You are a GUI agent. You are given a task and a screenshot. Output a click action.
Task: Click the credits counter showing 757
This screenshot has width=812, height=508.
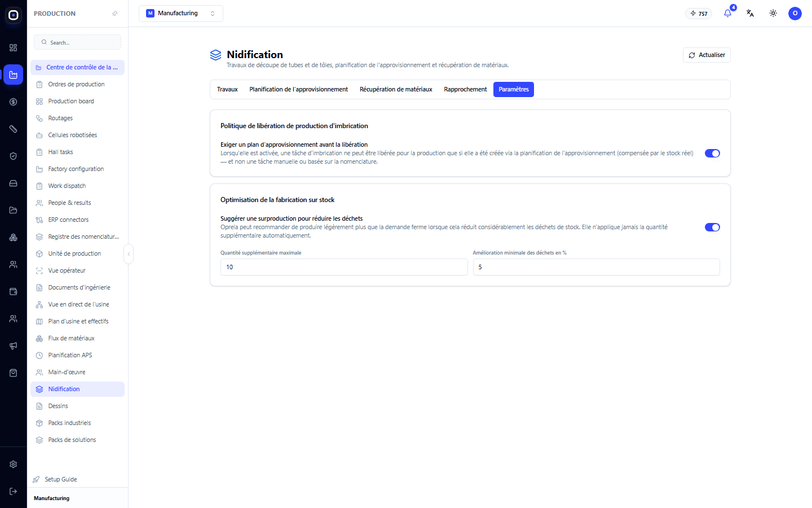click(x=699, y=14)
